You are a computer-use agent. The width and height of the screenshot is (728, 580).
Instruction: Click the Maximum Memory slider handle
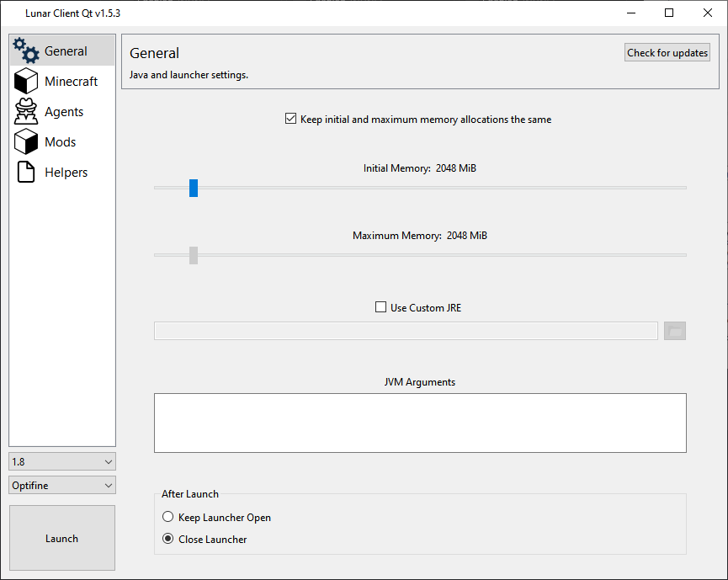[194, 255]
